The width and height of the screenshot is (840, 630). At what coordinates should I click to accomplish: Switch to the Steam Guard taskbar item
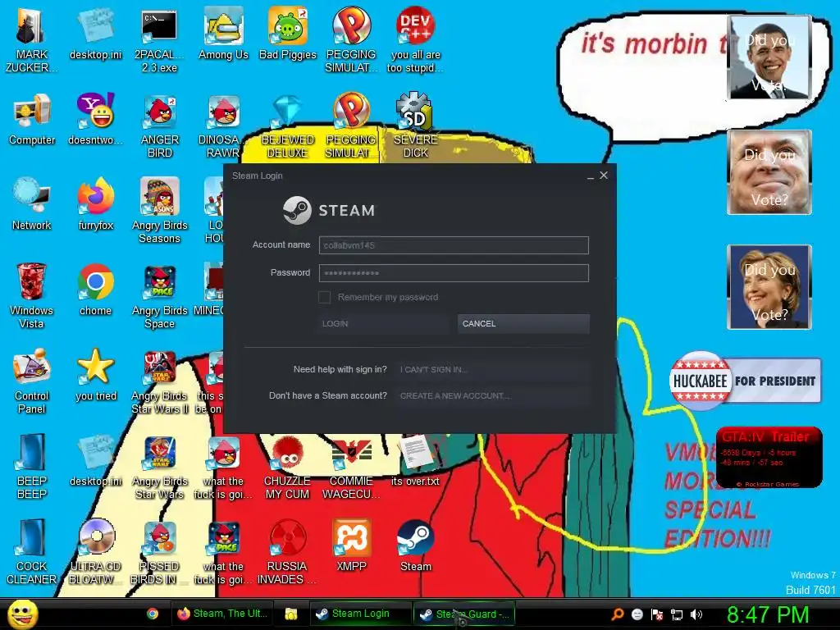point(464,614)
